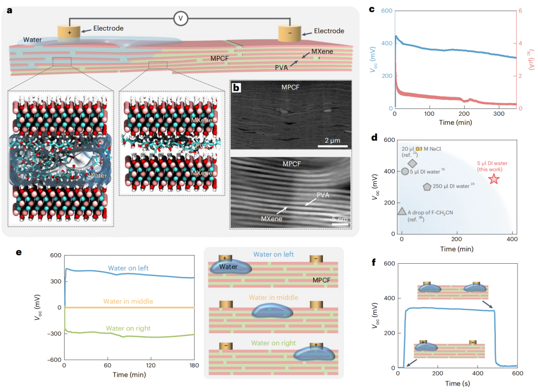The height and width of the screenshot is (392, 538).
Task: Select the gray triangle marker in panel d
Action: pos(402,211)
